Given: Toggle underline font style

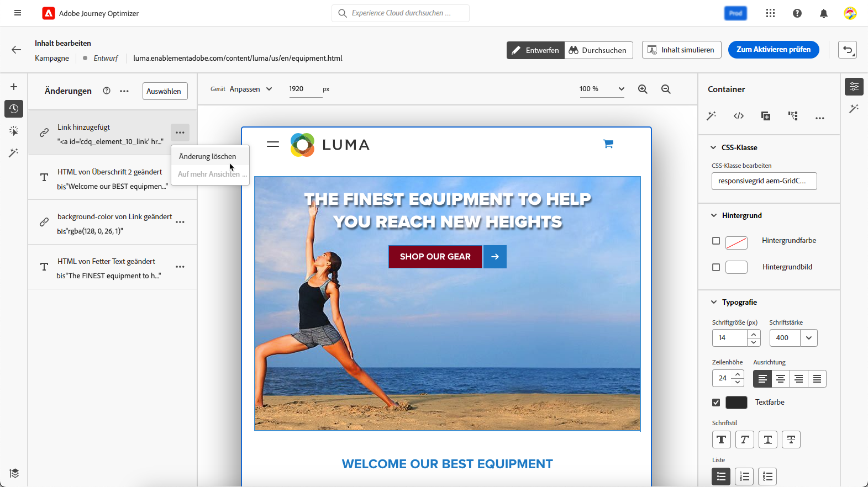Looking at the screenshot, I should point(768,440).
